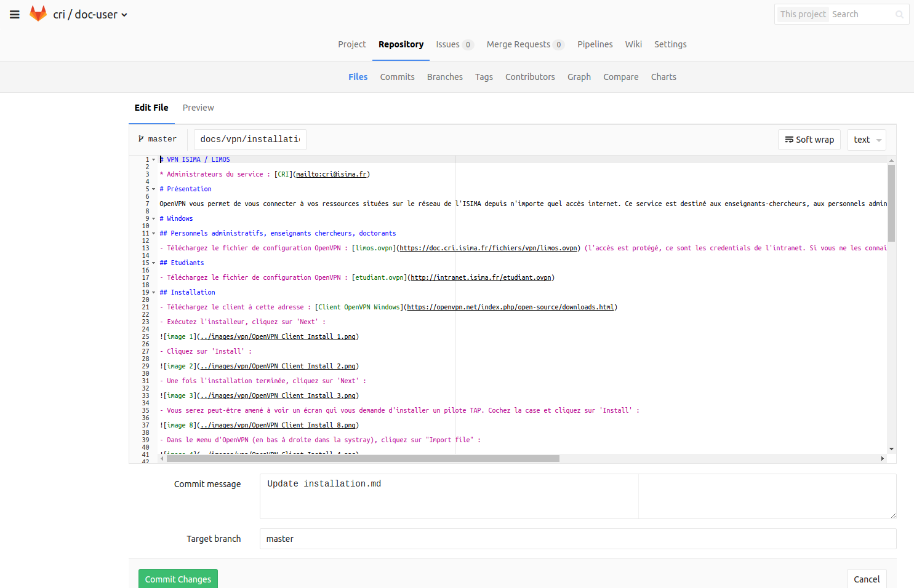Image resolution: width=914 pixels, height=588 pixels.
Task: Open the project Settings tab
Action: coord(670,44)
